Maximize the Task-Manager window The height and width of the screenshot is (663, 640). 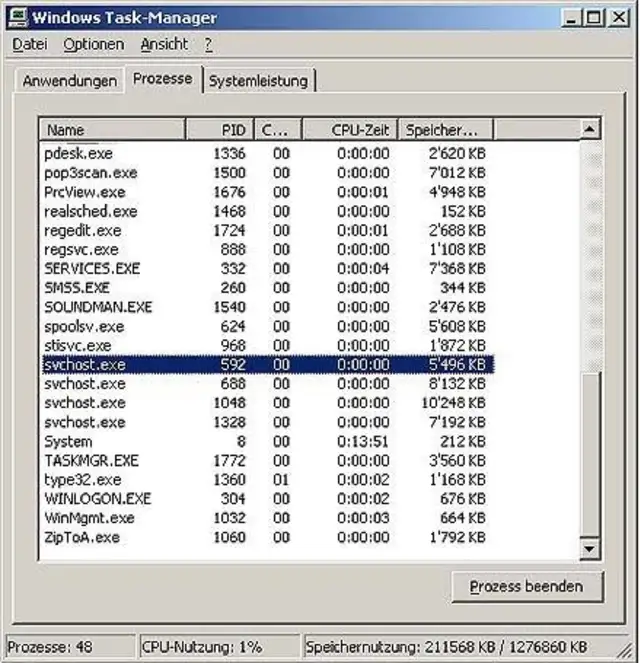pos(594,18)
